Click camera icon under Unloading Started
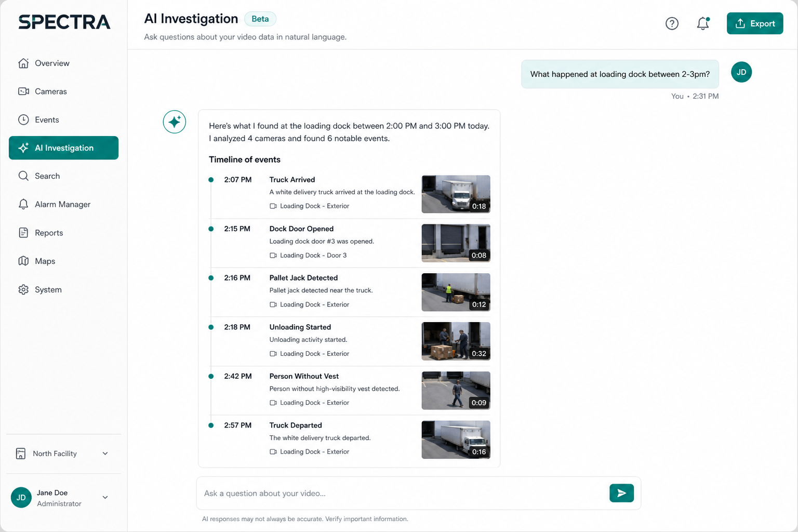The height and width of the screenshot is (532, 798). [x=273, y=354]
